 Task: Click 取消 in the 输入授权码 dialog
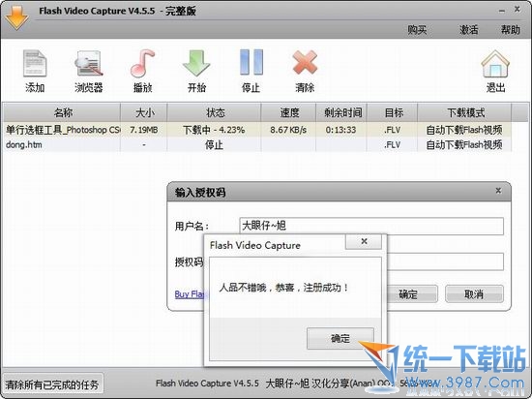474,293
